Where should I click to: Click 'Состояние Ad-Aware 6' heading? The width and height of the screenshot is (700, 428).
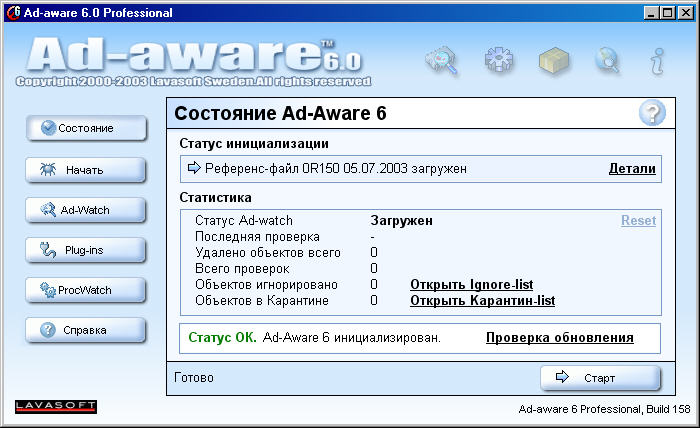pos(280,113)
